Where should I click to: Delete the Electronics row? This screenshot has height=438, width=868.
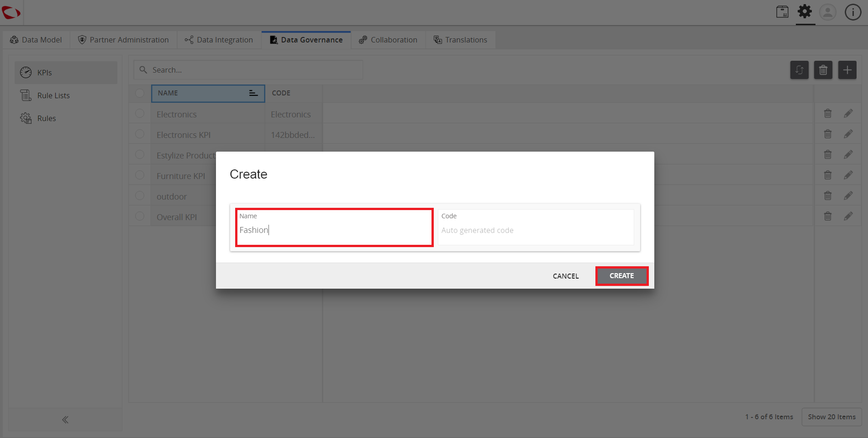point(828,113)
